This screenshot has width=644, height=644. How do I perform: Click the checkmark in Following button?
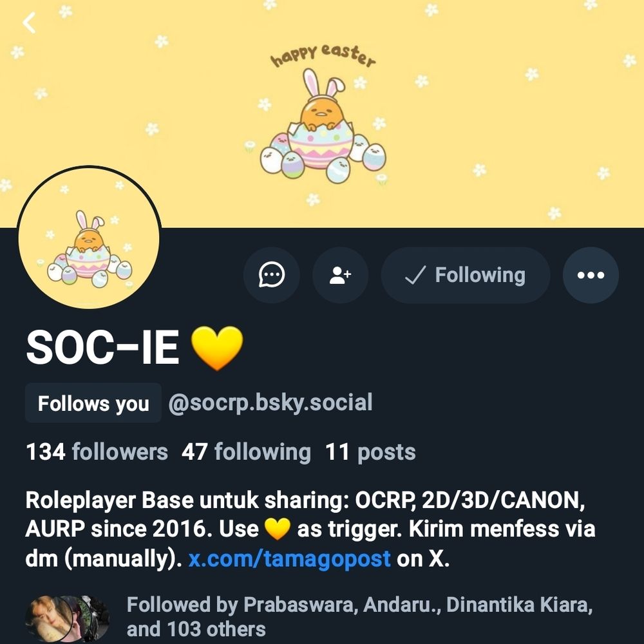tap(415, 275)
